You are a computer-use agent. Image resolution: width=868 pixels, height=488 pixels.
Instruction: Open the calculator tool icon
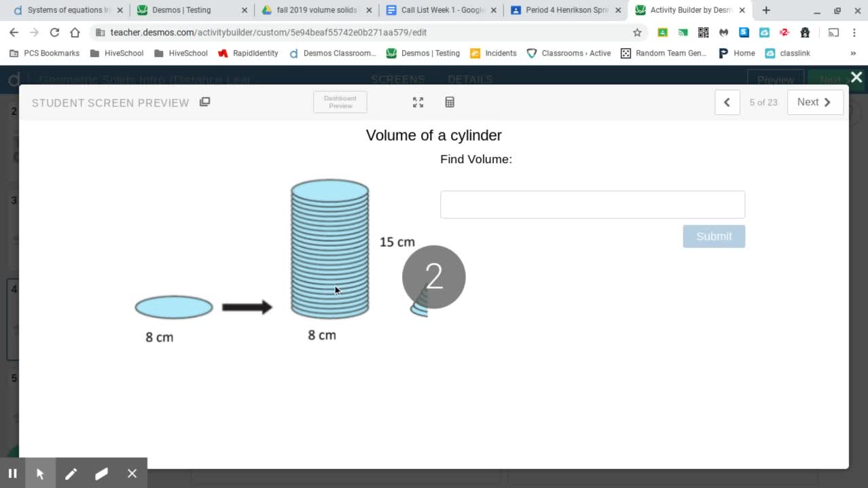pyautogui.click(x=450, y=102)
